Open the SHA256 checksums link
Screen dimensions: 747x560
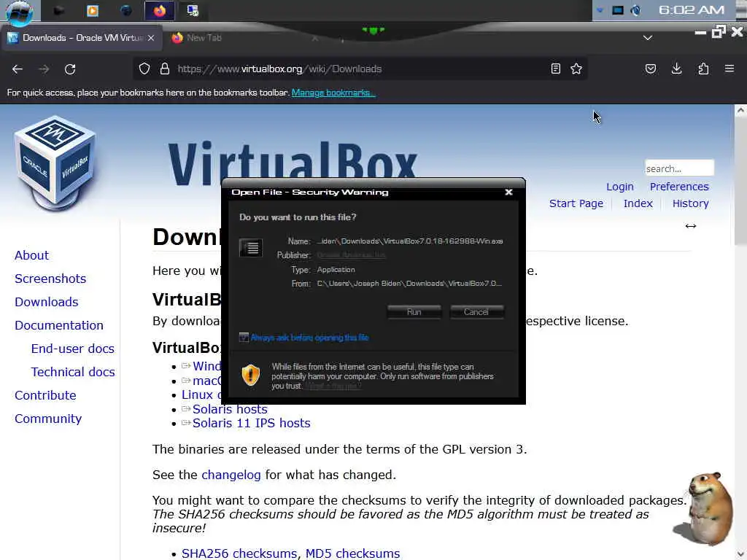(x=239, y=553)
